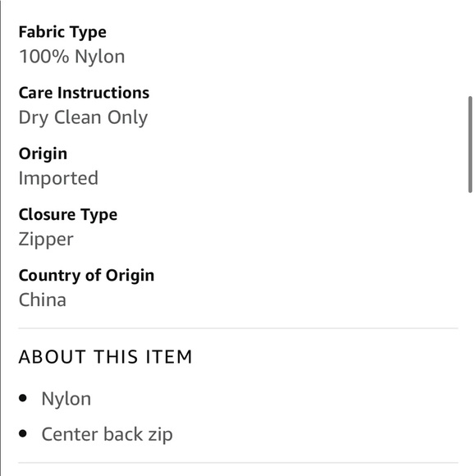Image resolution: width=476 pixels, height=476 pixels.
Task: Click the Dry Clean Only text
Action: tap(83, 118)
